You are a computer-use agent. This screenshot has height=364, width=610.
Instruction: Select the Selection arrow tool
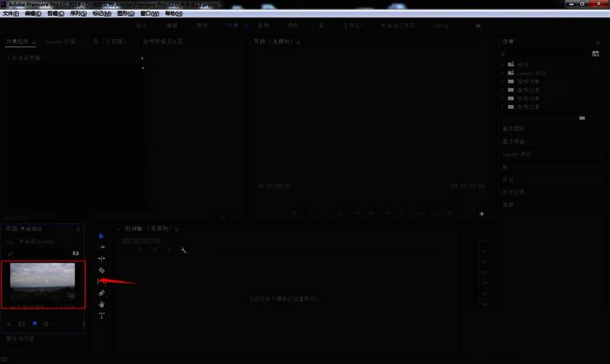[x=101, y=236]
